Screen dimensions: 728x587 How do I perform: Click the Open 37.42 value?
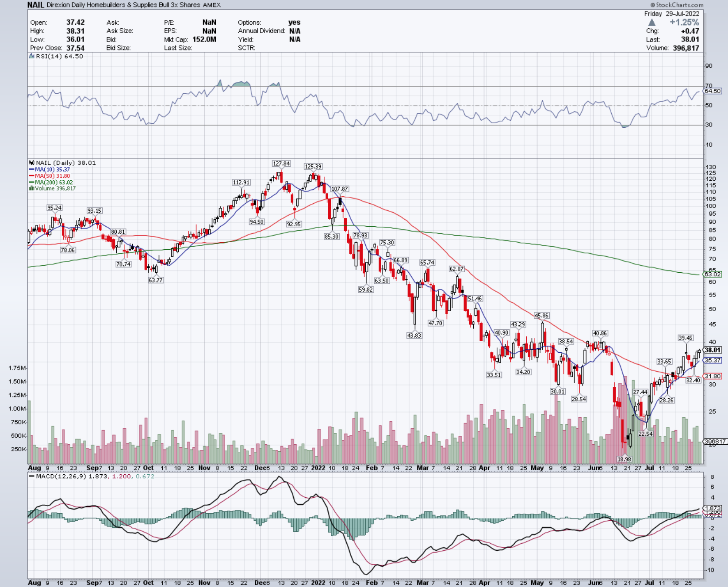[75, 22]
